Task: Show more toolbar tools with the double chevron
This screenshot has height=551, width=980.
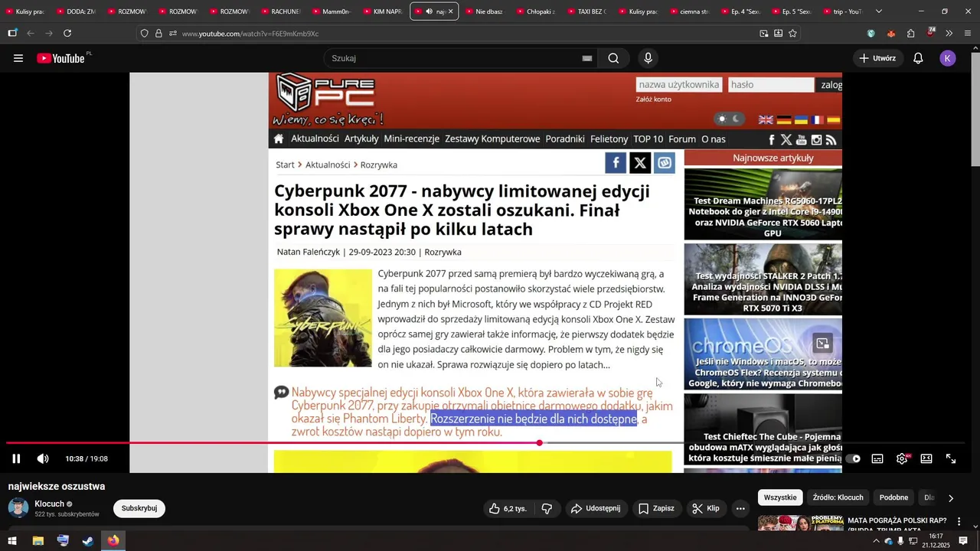Action: click(949, 33)
